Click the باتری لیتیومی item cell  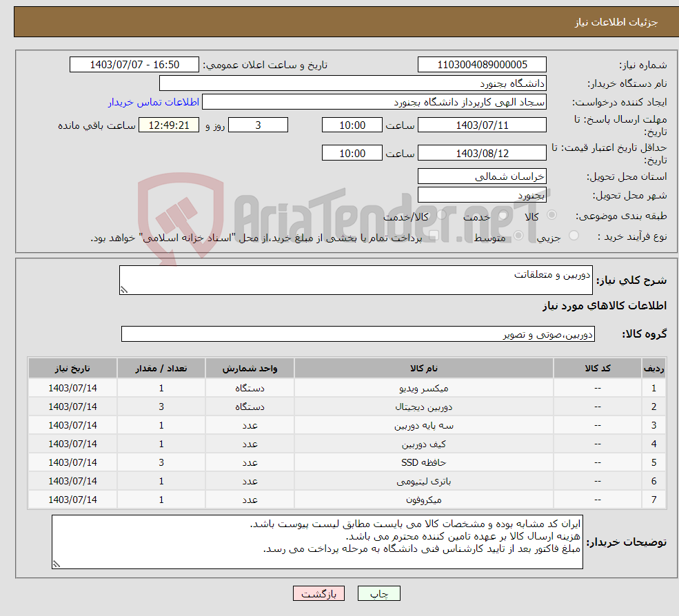tap(424, 481)
